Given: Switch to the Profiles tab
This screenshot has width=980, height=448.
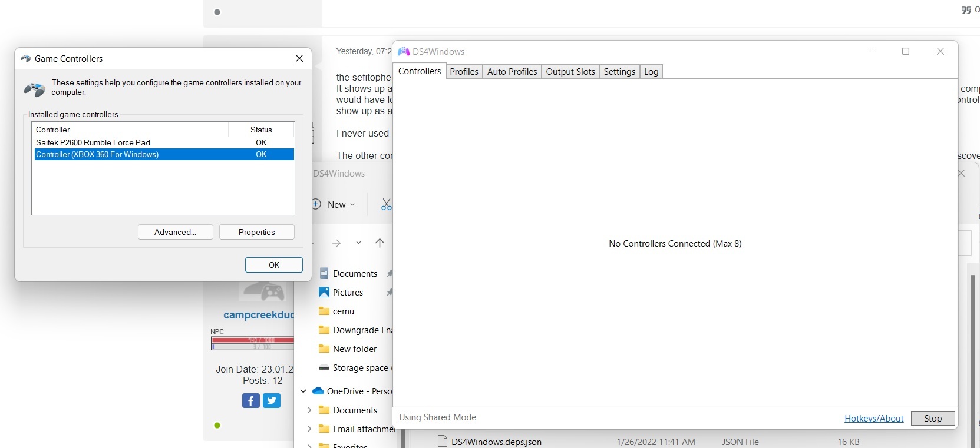Looking at the screenshot, I should (464, 72).
